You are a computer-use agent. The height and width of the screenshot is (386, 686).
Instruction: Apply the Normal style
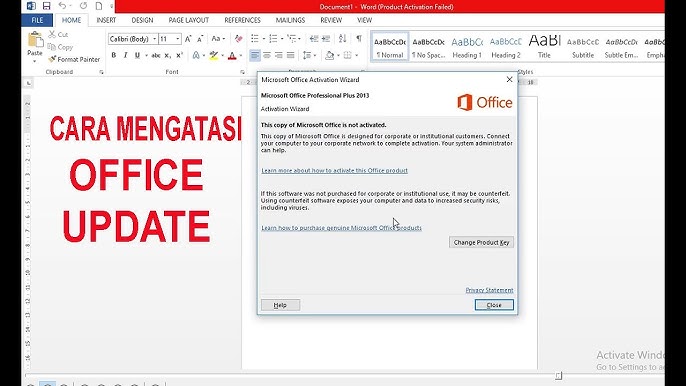pyautogui.click(x=390, y=46)
